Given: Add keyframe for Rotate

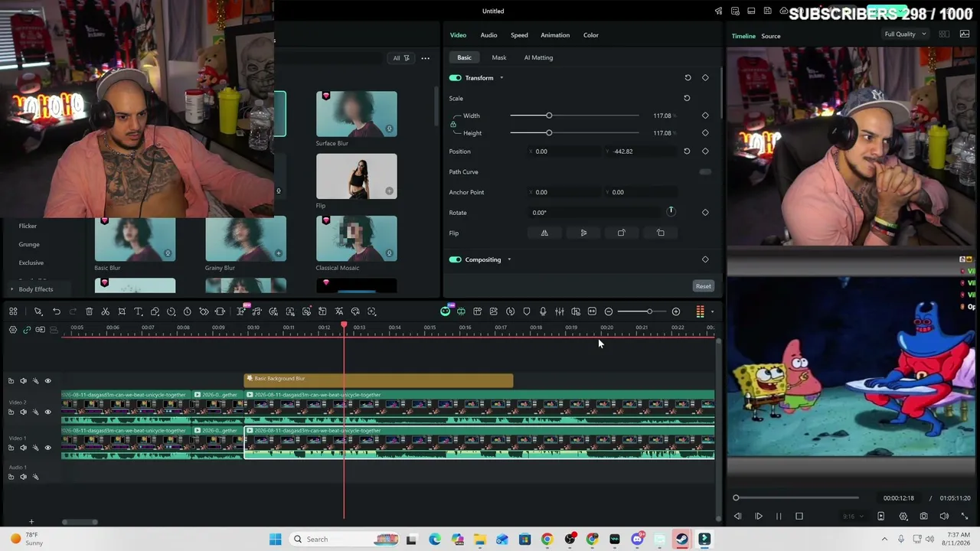Looking at the screenshot, I should tap(705, 213).
